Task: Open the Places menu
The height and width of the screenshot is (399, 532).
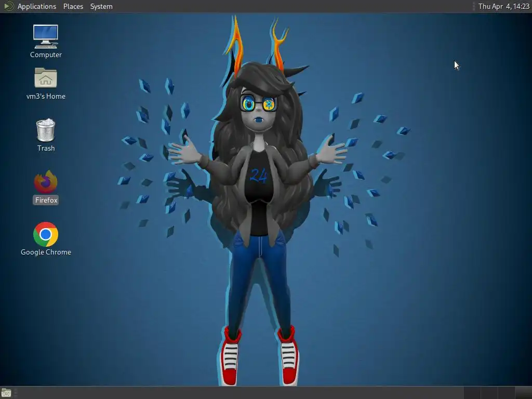Action: [x=73, y=6]
